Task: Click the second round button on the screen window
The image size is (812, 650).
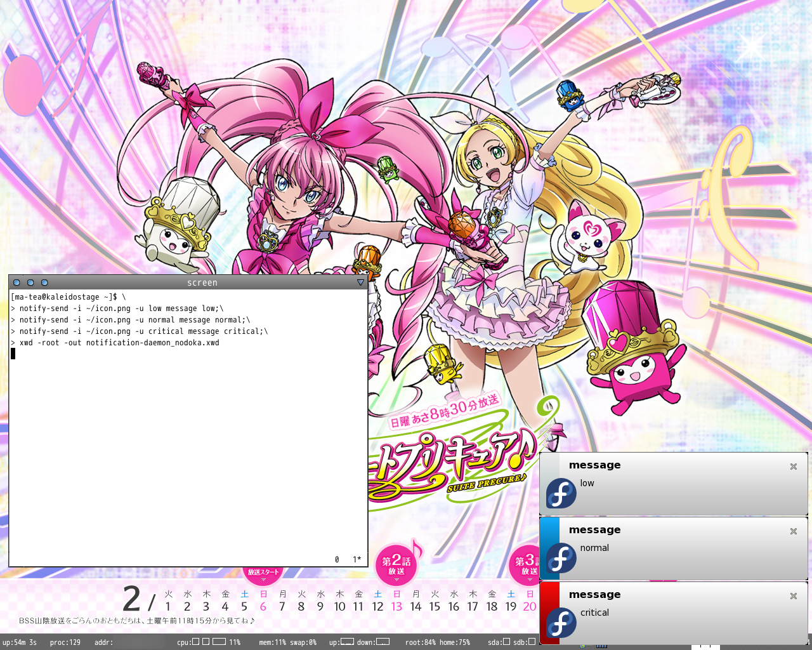Action: [x=30, y=282]
